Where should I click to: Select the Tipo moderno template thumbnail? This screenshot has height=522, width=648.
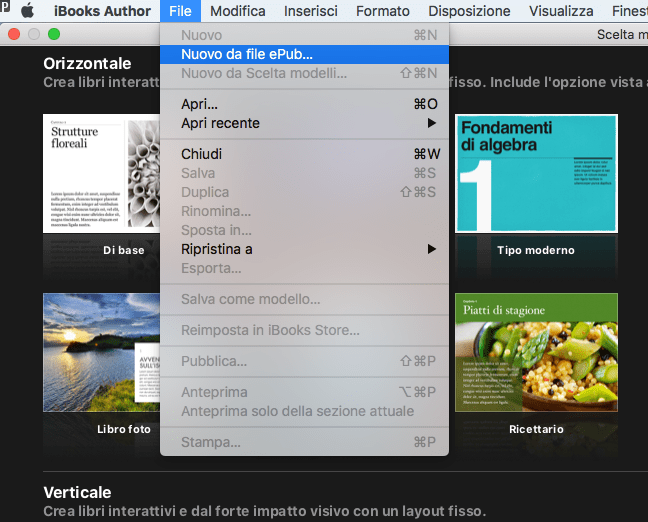tap(536, 174)
